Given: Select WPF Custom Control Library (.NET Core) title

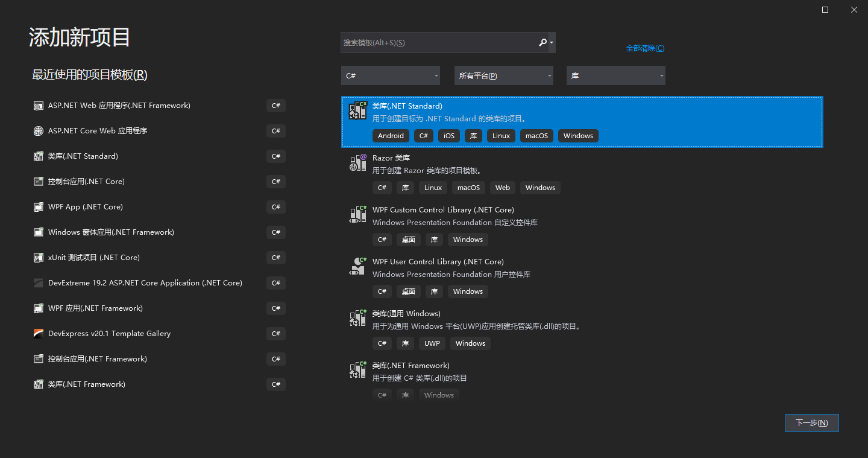Looking at the screenshot, I should 443,210.
